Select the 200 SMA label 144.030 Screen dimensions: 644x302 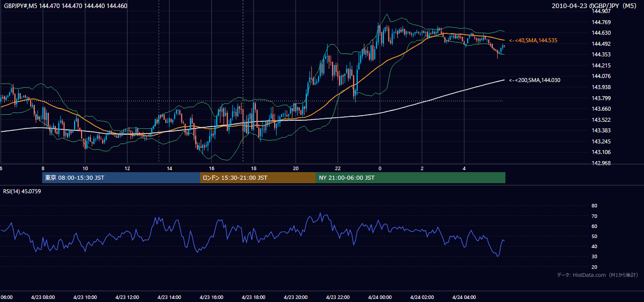click(x=535, y=80)
